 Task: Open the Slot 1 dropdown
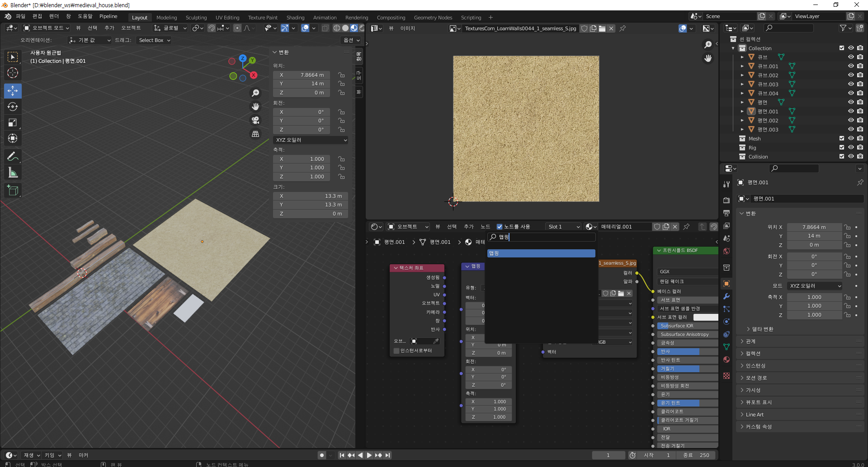point(563,227)
